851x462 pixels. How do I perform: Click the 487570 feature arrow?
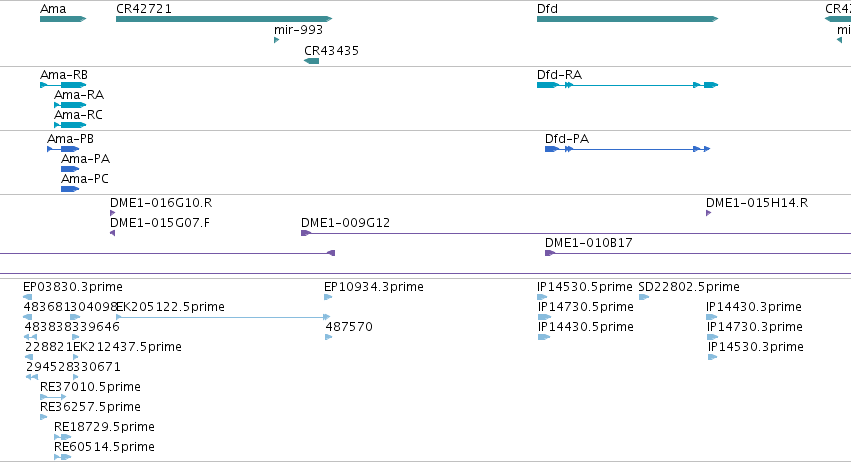328,337
